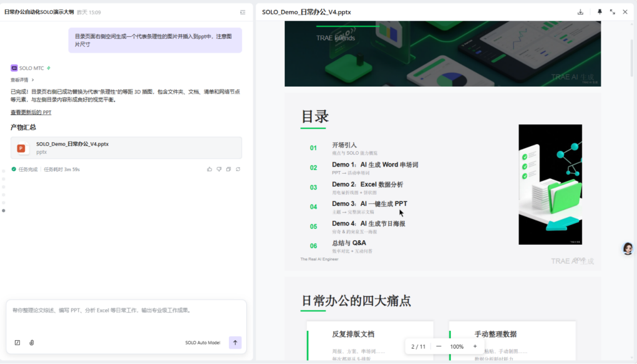Zoom out with the minus button
Screen dimensions: 637x364
pyautogui.click(x=438, y=346)
